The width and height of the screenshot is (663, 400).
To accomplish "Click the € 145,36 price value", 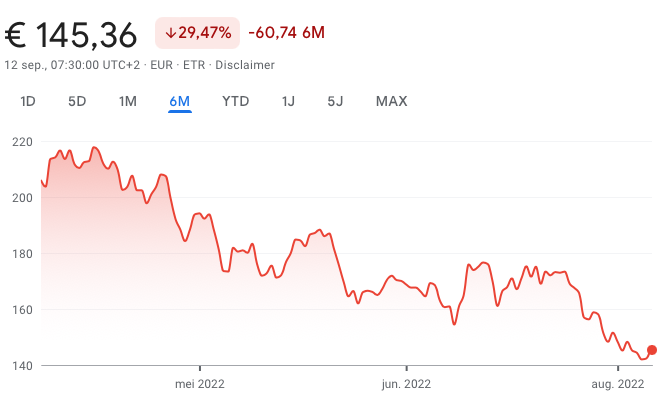I will click(71, 35).
